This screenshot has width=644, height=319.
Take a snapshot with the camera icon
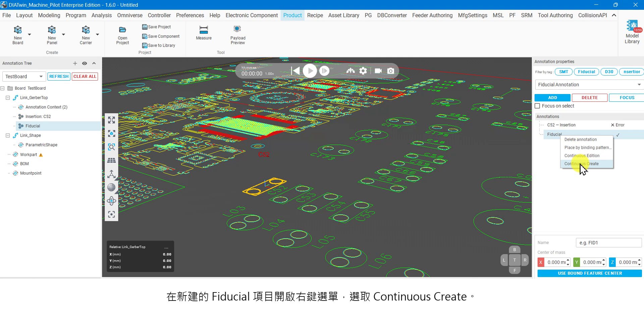(391, 71)
